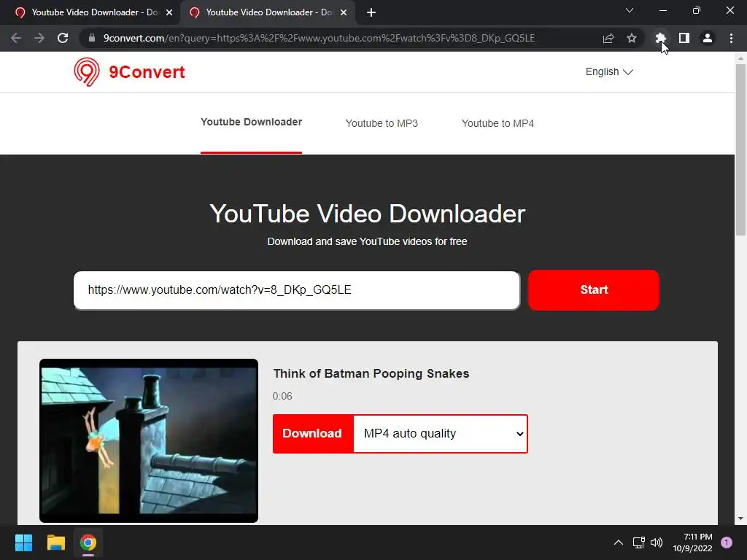Close the first browser tab

169,12
